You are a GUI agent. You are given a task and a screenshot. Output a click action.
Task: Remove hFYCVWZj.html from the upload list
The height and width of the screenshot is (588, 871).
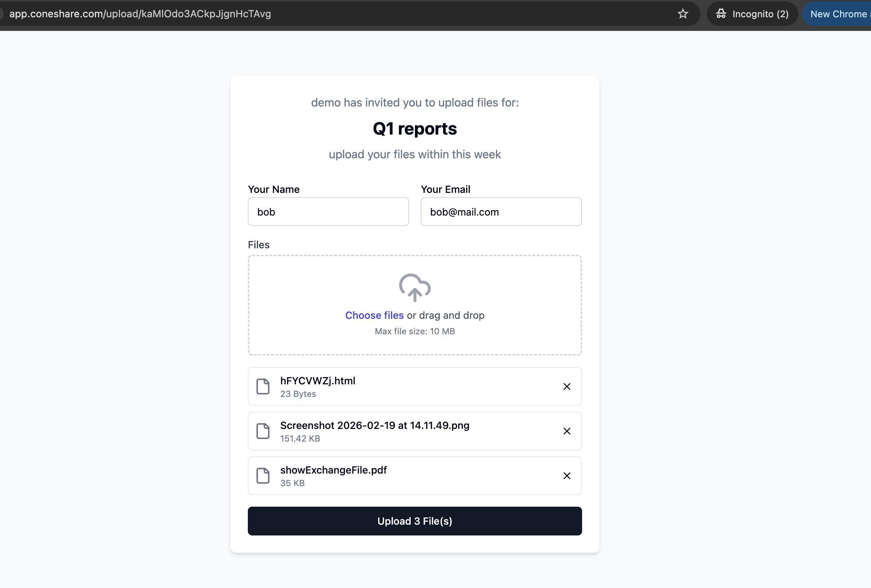tap(567, 386)
